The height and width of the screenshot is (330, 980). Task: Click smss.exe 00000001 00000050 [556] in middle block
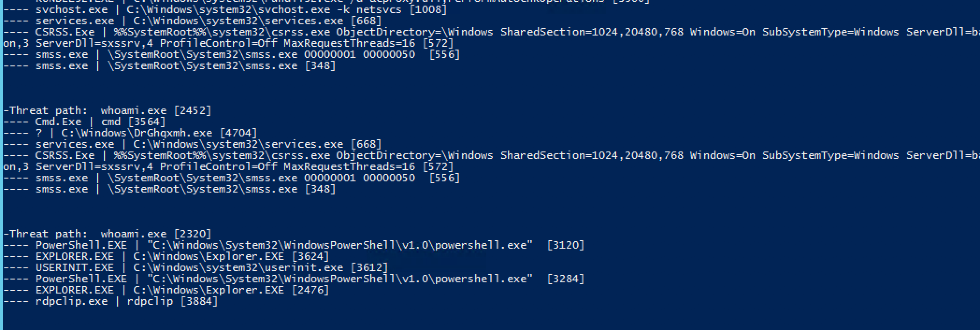(232, 178)
